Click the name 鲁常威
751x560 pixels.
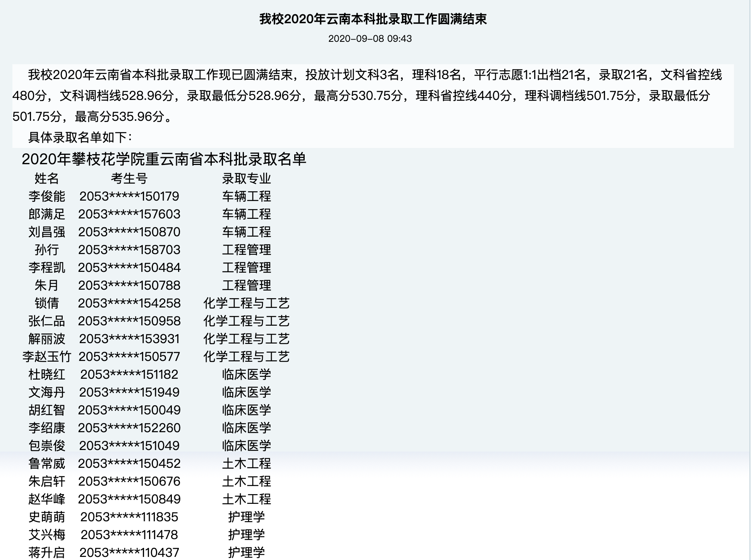[x=46, y=464]
